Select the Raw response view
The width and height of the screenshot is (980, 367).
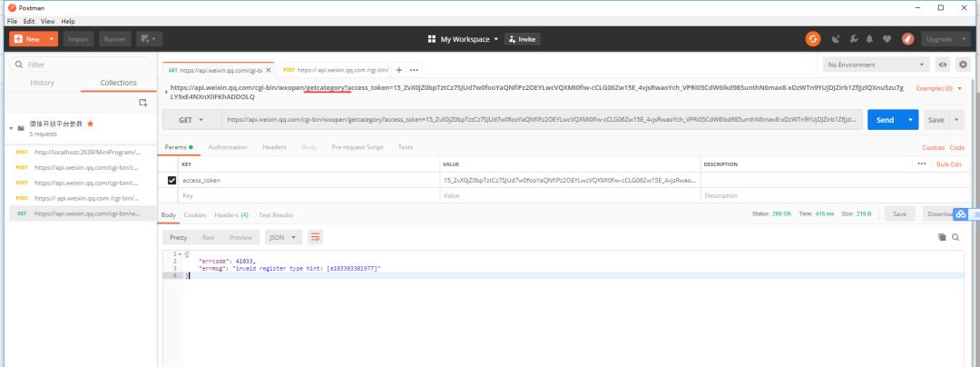(208, 237)
